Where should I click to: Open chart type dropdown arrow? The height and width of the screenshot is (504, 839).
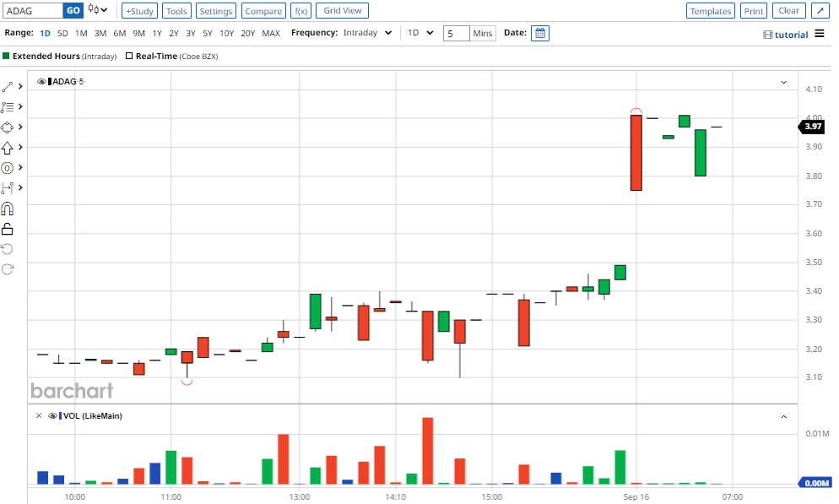tap(104, 9)
